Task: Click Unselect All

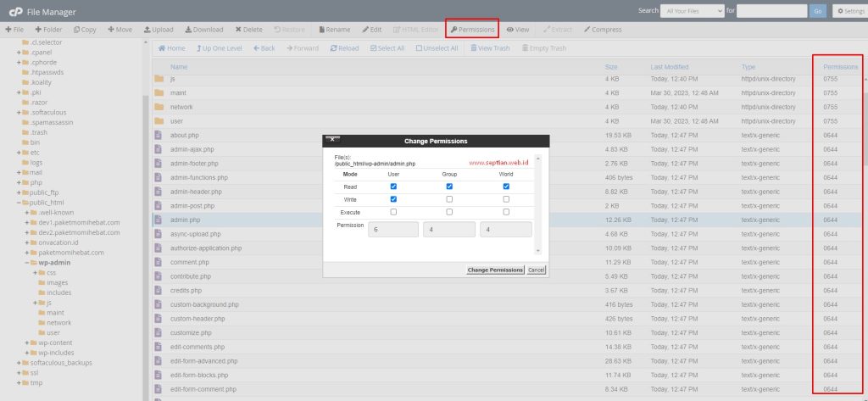Action: point(437,48)
